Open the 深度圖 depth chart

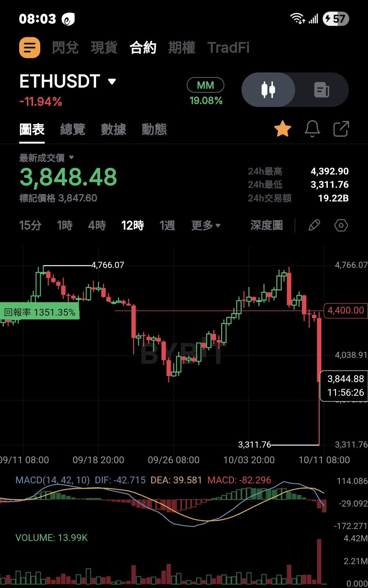click(267, 225)
